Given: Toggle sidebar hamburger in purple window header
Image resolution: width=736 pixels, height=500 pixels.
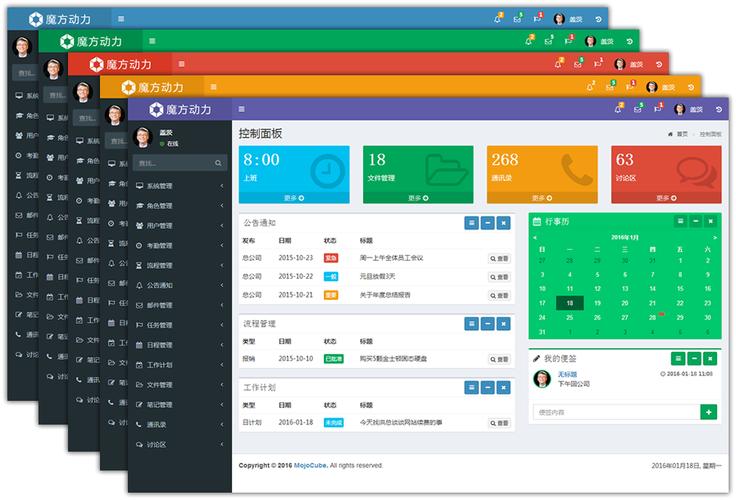Looking at the screenshot, I should tap(241, 109).
